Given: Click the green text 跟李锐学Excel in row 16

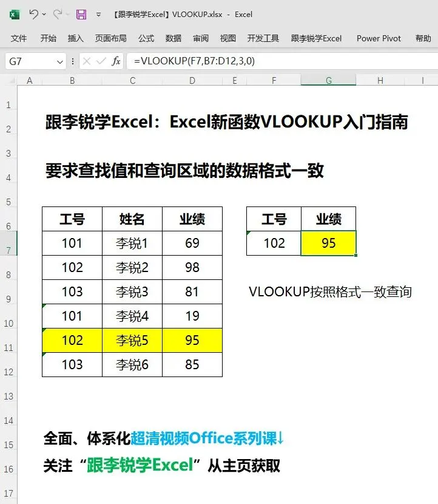Looking at the screenshot, I should point(140,465).
